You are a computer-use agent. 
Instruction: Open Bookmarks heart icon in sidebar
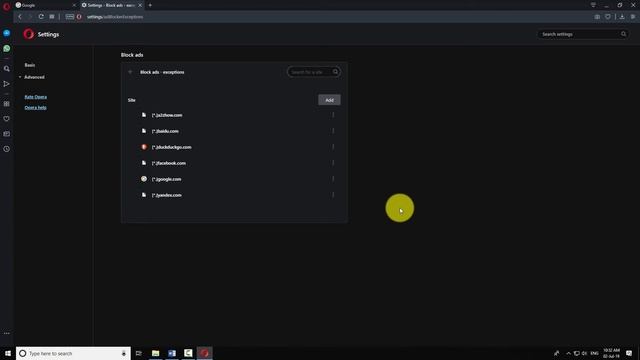(x=7, y=119)
